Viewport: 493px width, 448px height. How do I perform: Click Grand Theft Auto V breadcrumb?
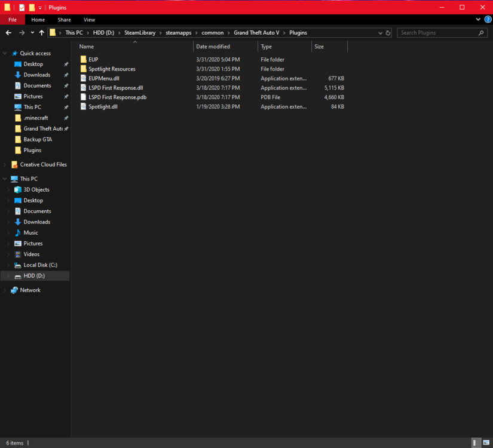tap(256, 33)
